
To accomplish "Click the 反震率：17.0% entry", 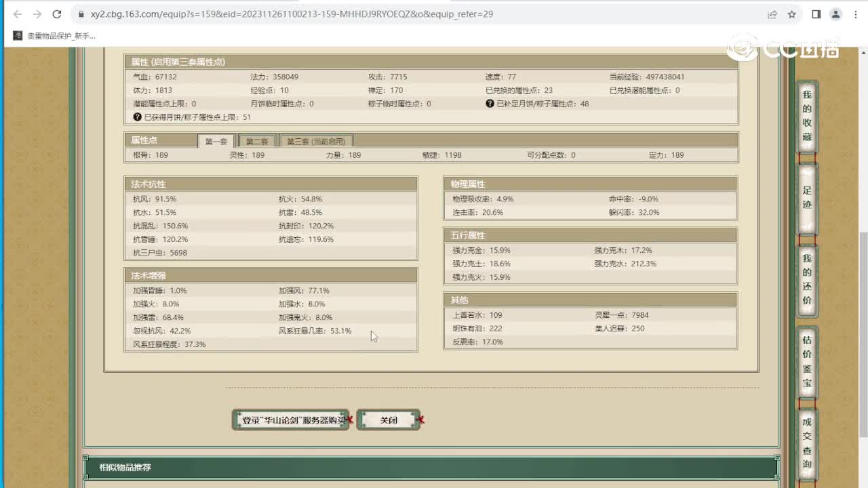I will point(478,342).
